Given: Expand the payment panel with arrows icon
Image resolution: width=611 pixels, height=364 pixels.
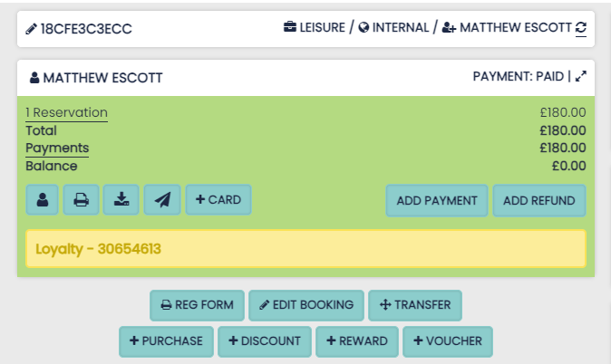Looking at the screenshot, I should [581, 77].
